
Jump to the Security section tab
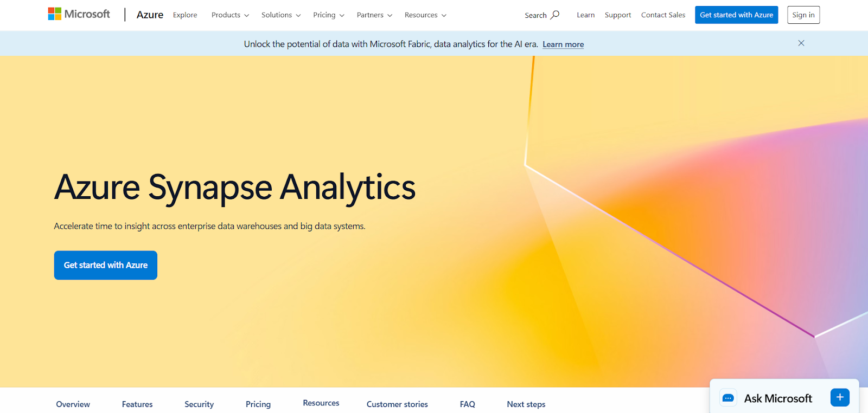click(x=199, y=404)
